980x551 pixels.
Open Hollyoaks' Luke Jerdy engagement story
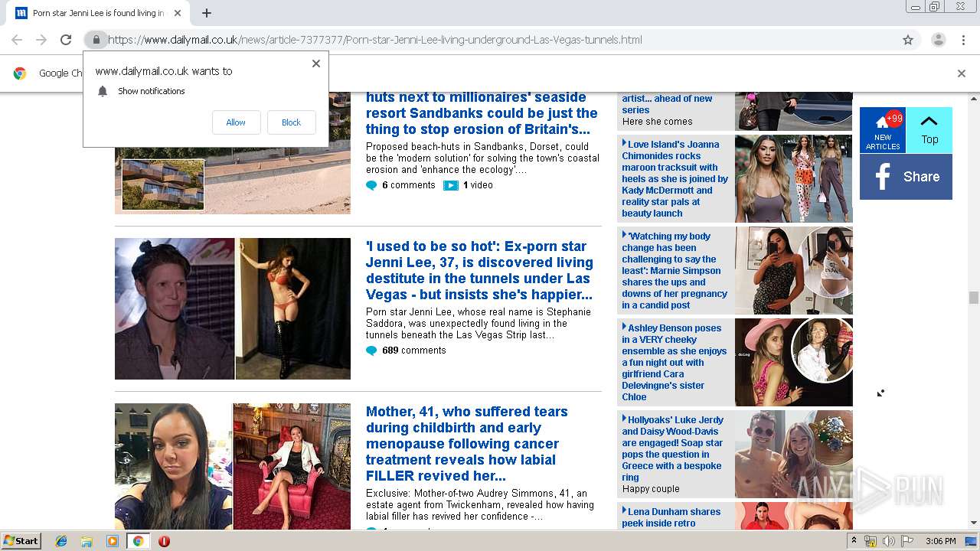point(673,448)
